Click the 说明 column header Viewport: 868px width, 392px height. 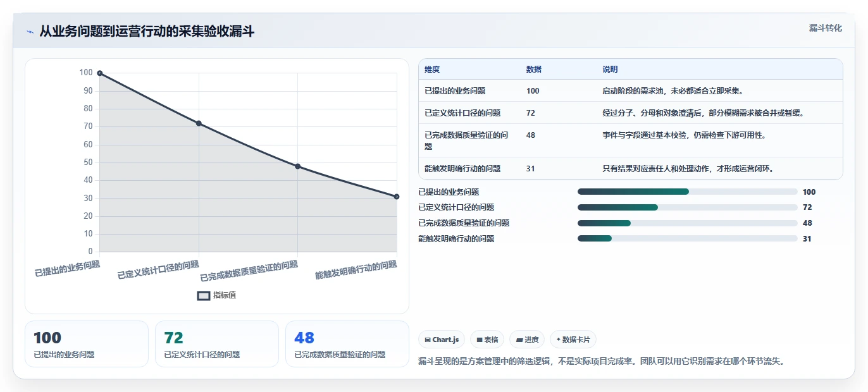tap(610, 70)
